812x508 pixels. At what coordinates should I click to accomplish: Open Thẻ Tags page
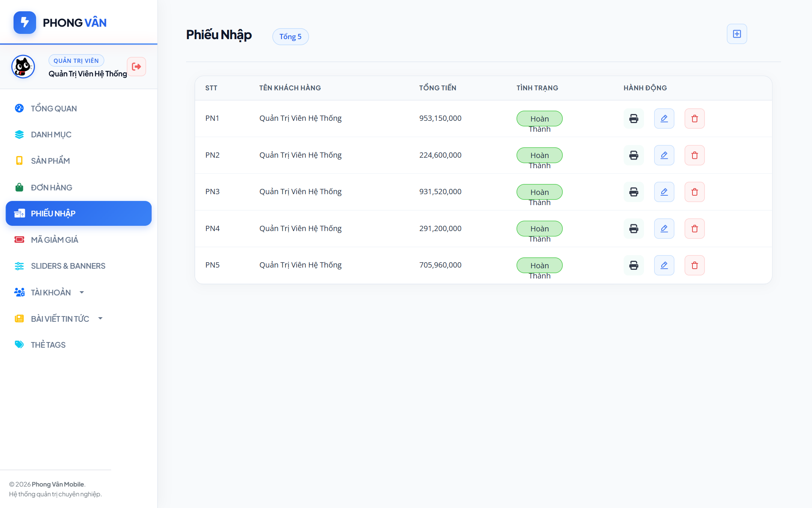tap(79, 345)
